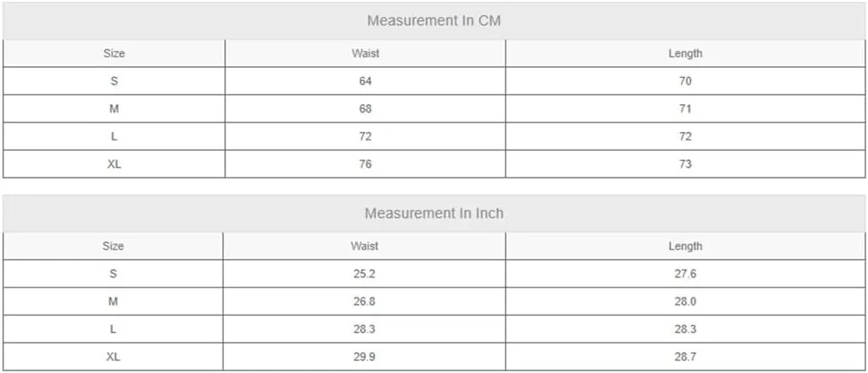Image resolution: width=868 pixels, height=373 pixels.
Task: Click waist value 26.8
Action: pos(364,302)
